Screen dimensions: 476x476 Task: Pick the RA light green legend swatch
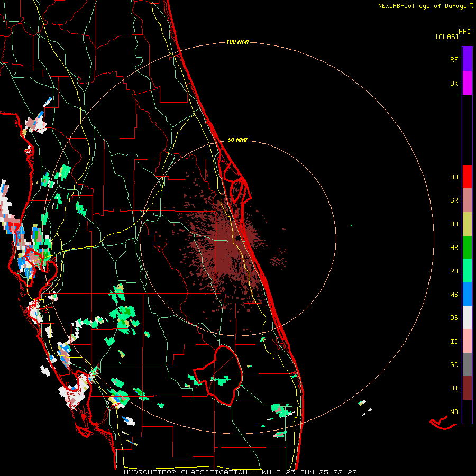467,271
